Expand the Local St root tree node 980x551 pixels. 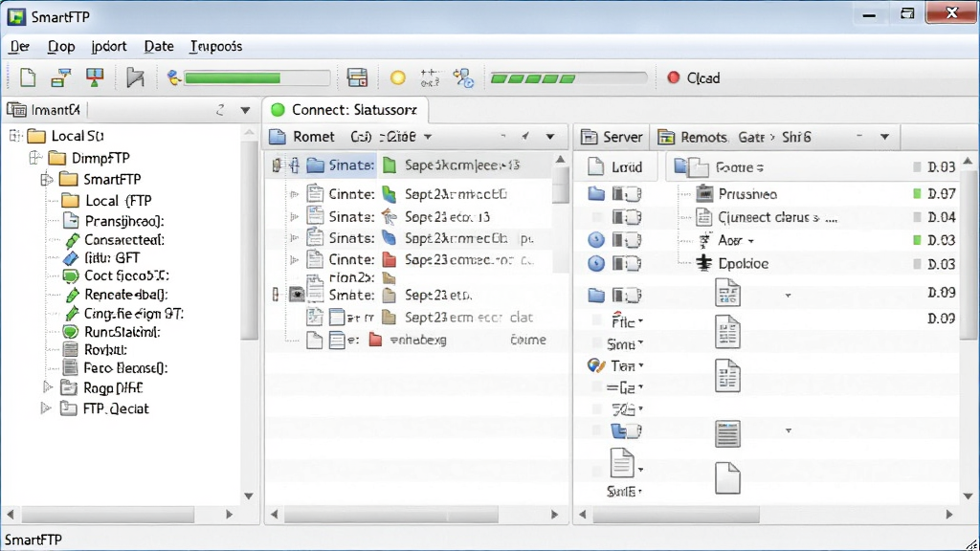point(15,136)
